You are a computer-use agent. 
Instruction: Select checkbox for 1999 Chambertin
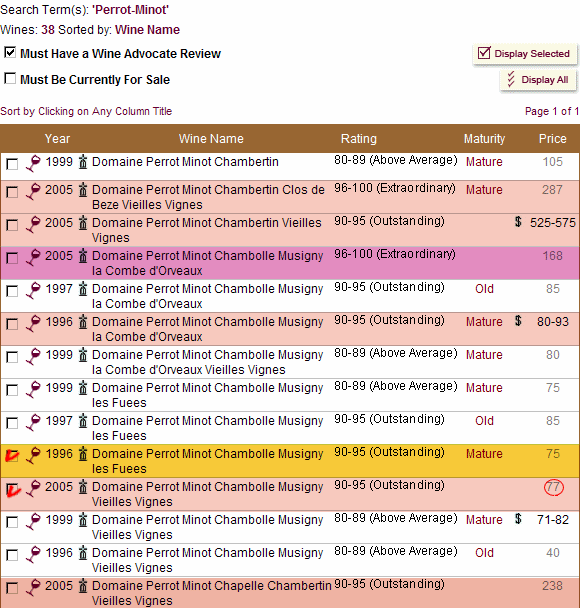coord(12,164)
